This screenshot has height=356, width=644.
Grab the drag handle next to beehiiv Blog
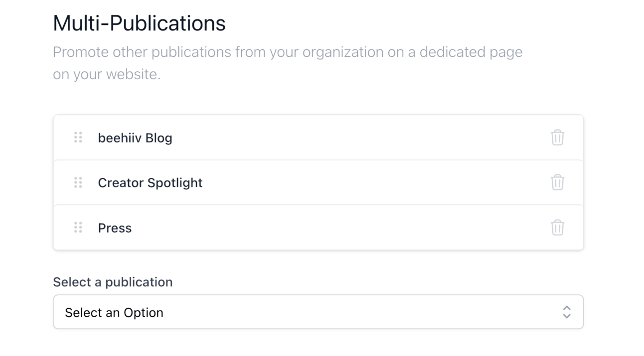78,137
